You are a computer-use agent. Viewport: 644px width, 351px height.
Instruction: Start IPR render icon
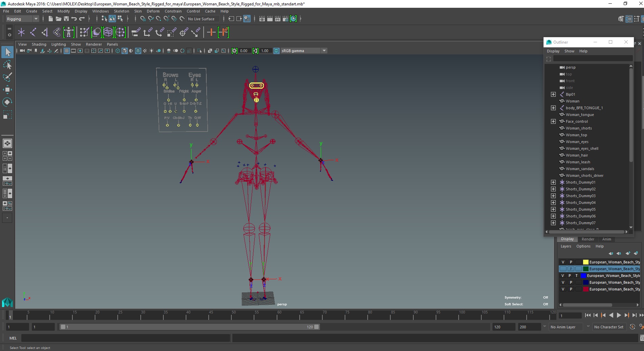tap(277, 19)
